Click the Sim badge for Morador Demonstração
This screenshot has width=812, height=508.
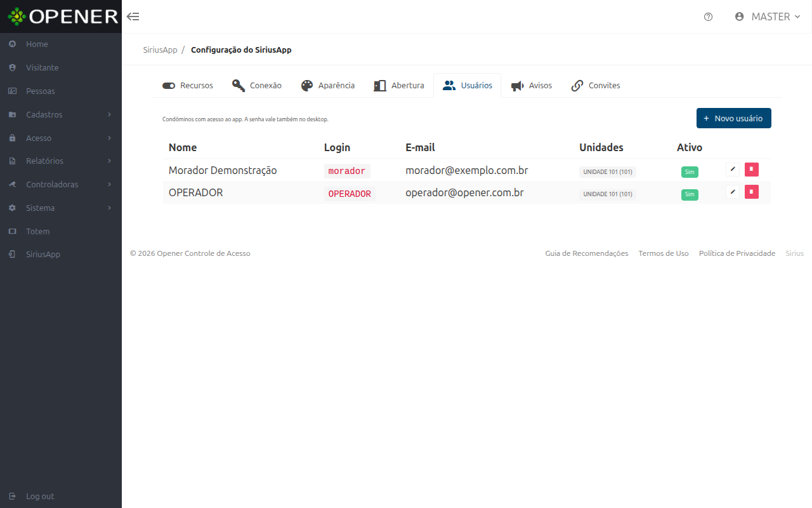coord(690,172)
